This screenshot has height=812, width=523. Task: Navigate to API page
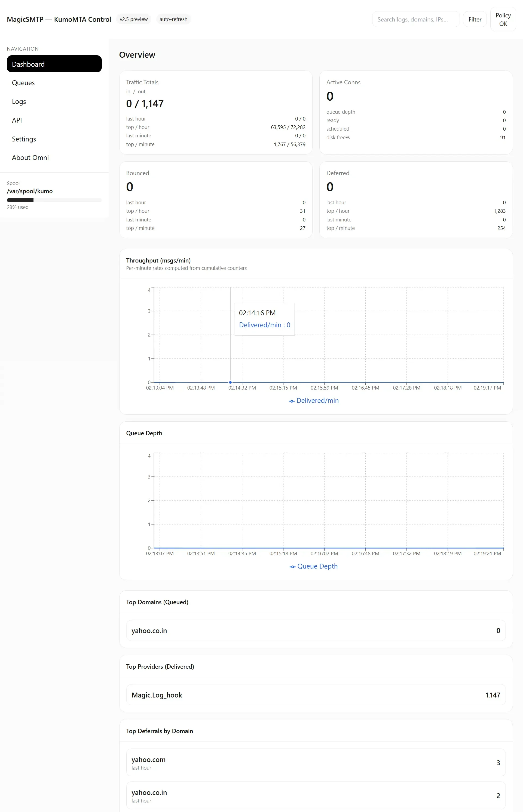tap(17, 120)
